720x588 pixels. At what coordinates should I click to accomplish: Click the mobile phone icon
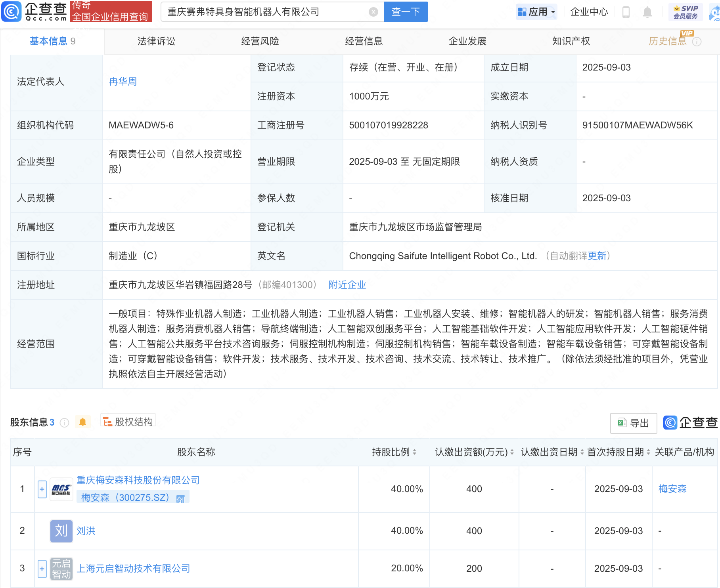tap(626, 12)
